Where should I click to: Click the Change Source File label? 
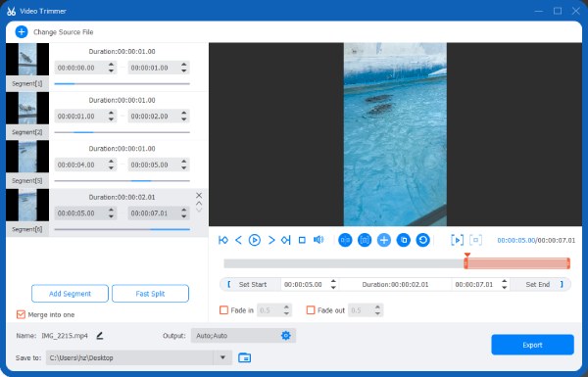[x=64, y=32]
